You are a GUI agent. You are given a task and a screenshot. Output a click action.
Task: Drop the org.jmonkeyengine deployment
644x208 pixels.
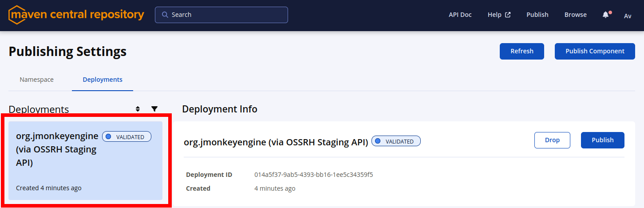click(552, 140)
